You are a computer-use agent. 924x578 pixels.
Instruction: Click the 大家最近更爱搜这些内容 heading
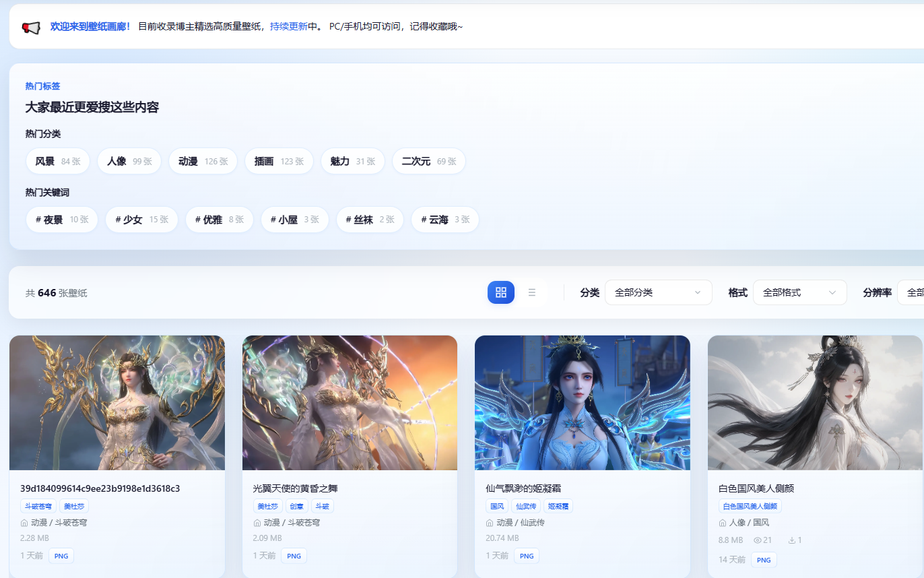[92, 108]
